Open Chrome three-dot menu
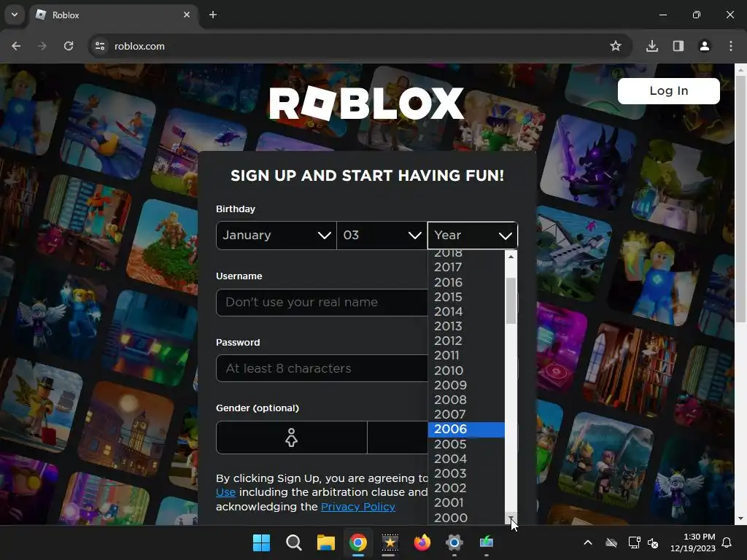 click(731, 46)
